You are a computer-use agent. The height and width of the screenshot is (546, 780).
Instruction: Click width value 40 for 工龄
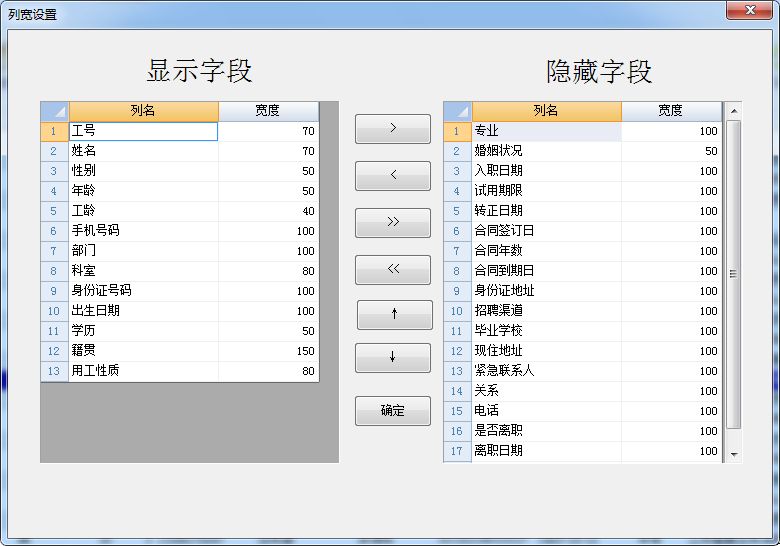click(269, 211)
